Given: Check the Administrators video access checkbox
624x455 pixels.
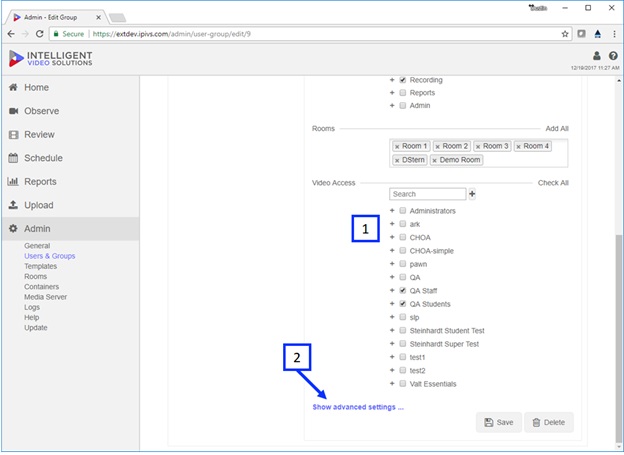Looking at the screenshot, I should [403, 211].
